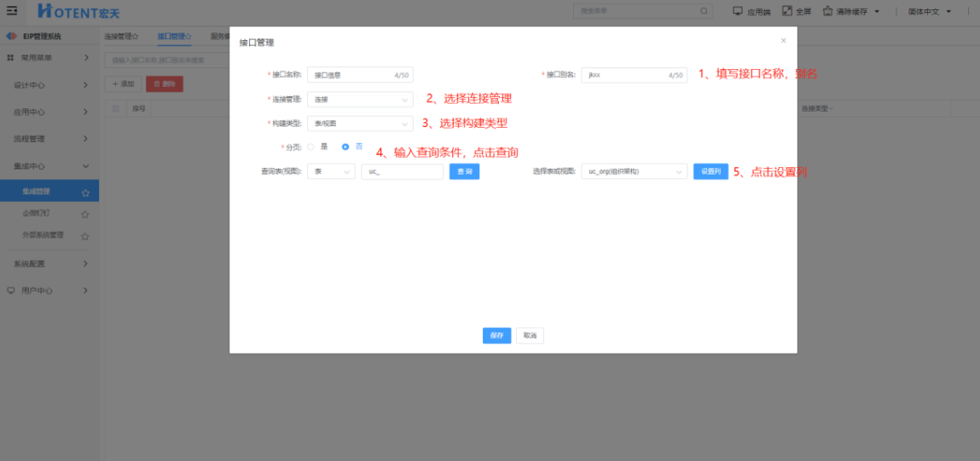Switch to the 接口管理 tab
The height and width of the screenshot is (461, 980).
coord(175,37)
